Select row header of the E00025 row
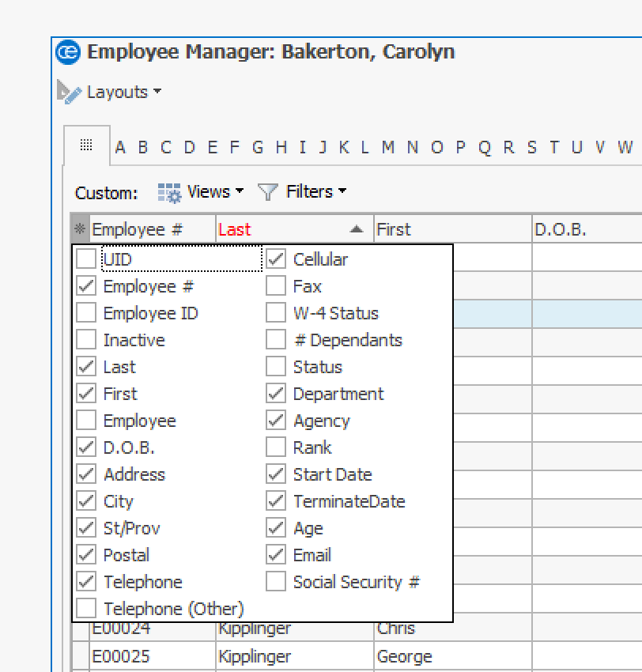The width and height of the screenshot is (642, 672). click(x=80, y=655)
